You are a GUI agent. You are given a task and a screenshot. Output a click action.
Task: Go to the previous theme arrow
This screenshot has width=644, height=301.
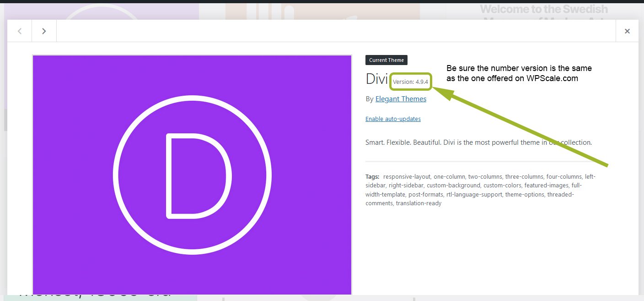(x=20, y=31)
